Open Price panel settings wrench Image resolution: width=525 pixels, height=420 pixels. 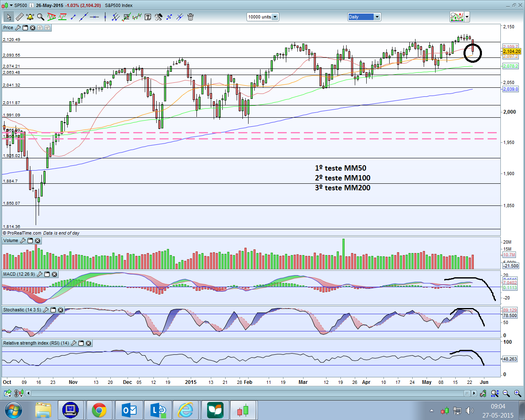(18, 27)
